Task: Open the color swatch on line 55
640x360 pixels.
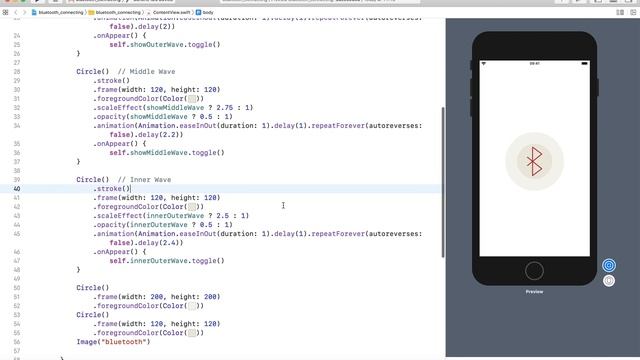Action: [x=192, y=333]
